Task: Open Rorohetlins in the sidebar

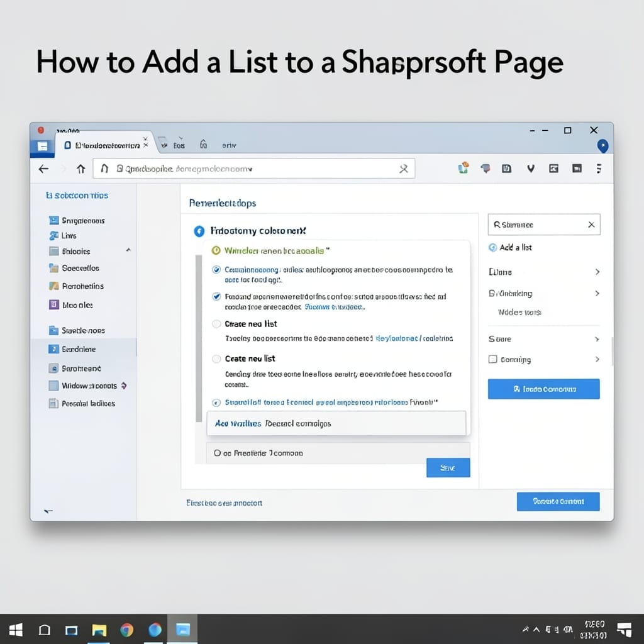Action: pyautogui.click(x=76, y=286)
